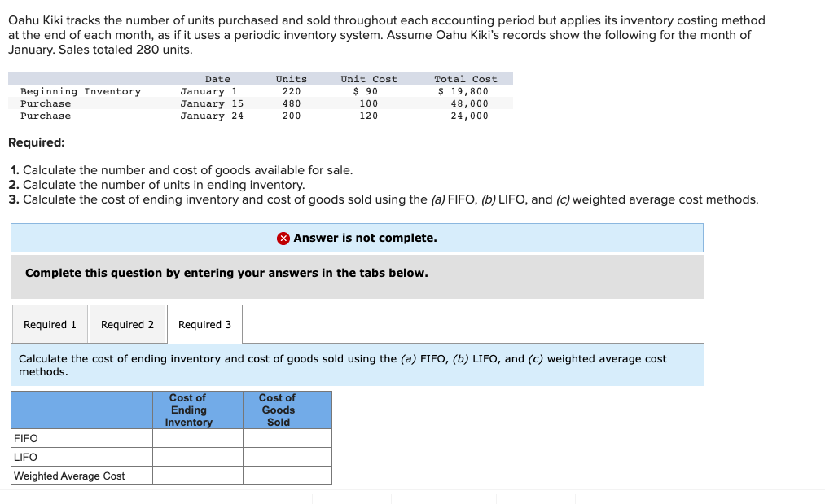Click the 'January 15' date cell
The width and height of the screenshot is (825, 504).
tap(212, 103)
